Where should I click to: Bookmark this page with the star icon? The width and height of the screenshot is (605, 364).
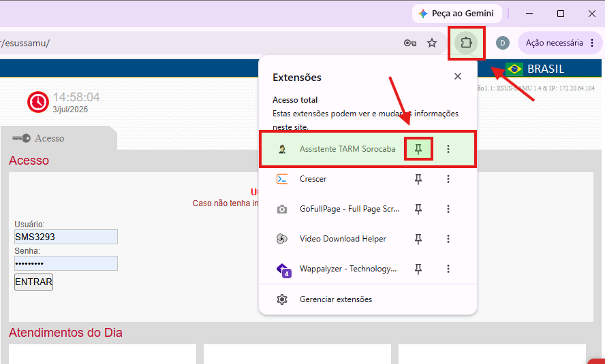(x=432, y=43)
